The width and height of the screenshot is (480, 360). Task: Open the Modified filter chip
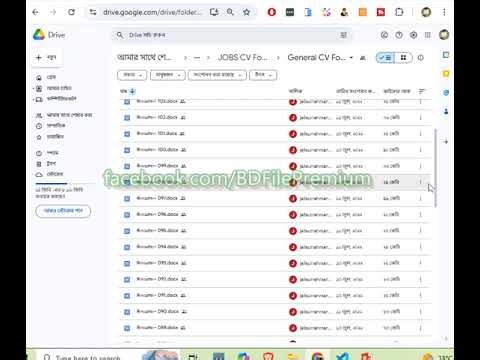coord(217,75)
